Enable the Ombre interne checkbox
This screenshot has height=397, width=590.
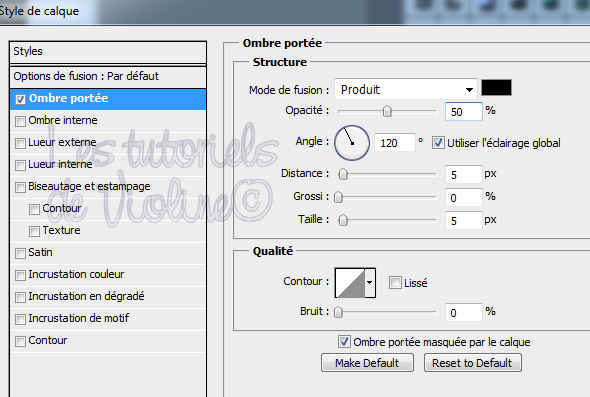tap(20, 121)
